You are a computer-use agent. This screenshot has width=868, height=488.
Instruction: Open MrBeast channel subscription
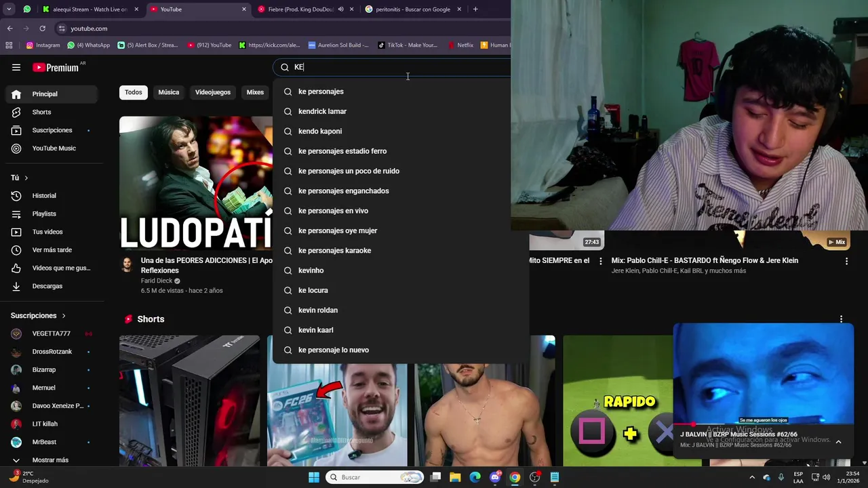(52, 442)
